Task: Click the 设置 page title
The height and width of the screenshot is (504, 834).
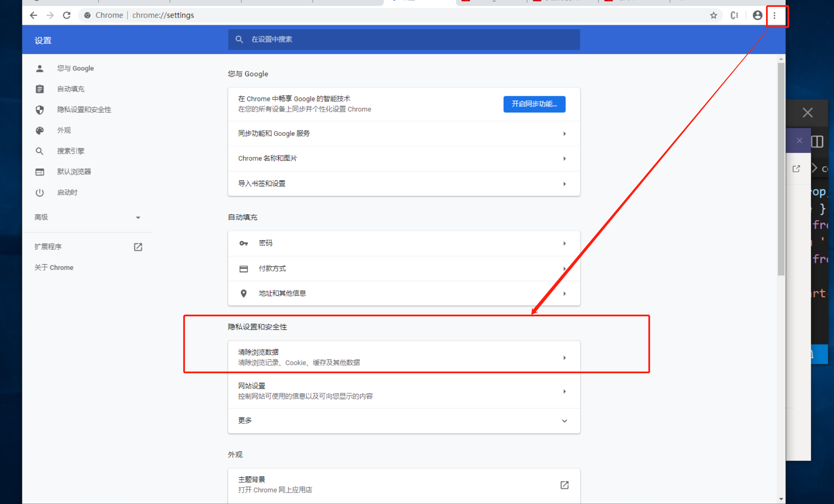Action: [43, 40]
